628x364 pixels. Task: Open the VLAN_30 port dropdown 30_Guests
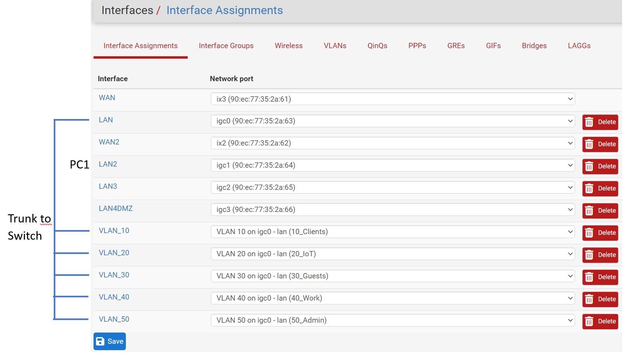[x=393, y=276]
